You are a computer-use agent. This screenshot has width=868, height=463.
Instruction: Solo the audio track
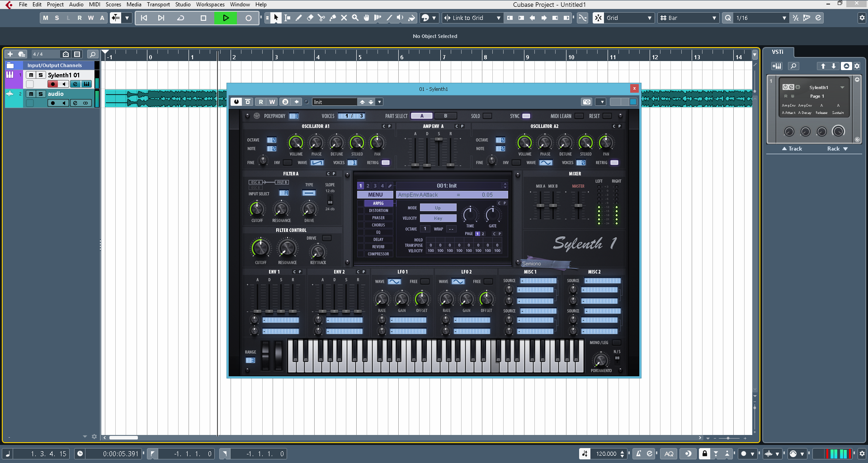click(41, 94)
